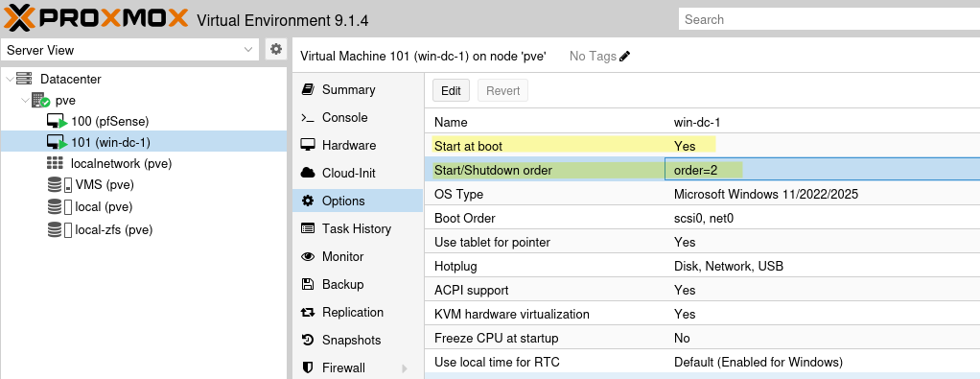Collapse the Datacenter tree node
The width and height of the screenshot is (980, 379).
click(9, 79)
